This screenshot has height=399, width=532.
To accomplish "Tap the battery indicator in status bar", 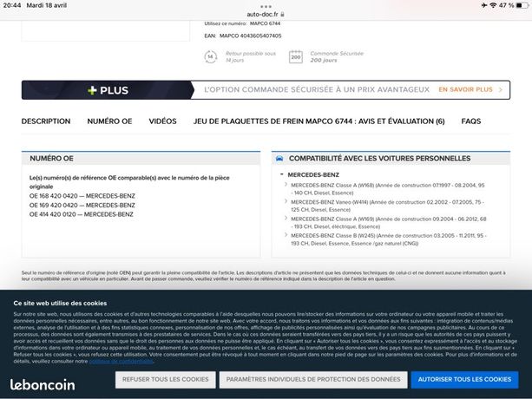I will (522, 5).
